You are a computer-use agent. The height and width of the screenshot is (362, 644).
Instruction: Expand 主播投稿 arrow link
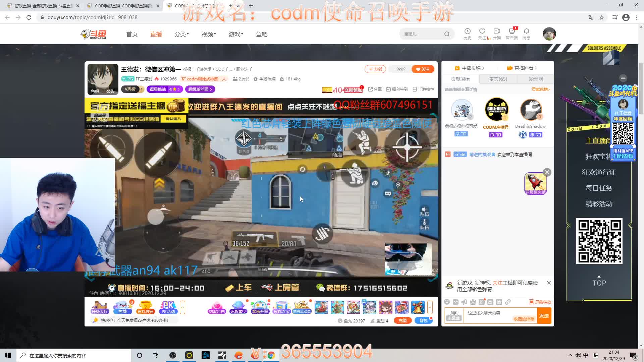469,68
